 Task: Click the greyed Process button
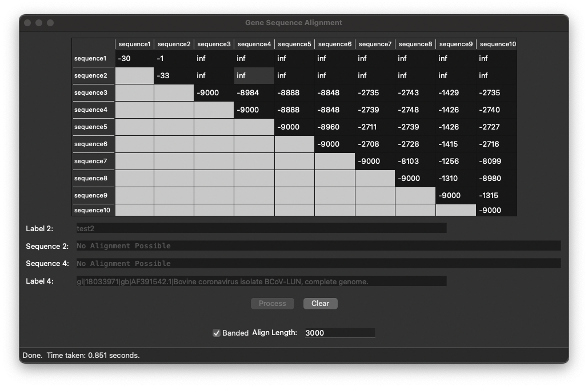[x=272, y=304]
